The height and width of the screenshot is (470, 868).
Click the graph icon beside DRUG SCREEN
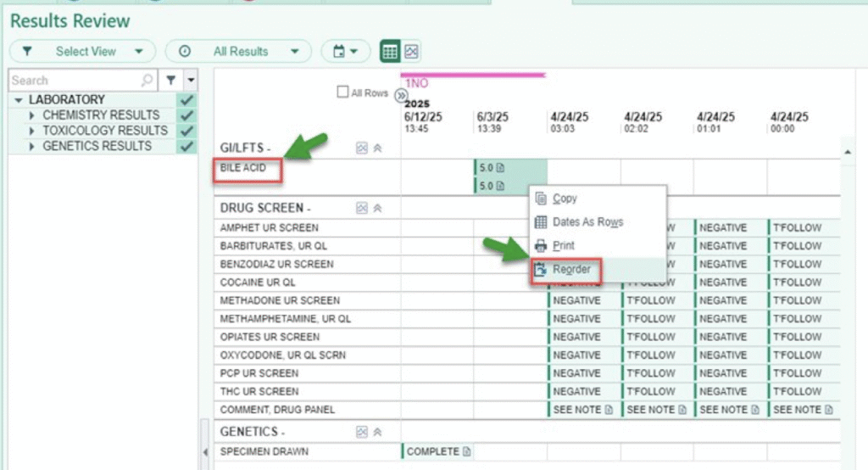pyautogui.click(x=362, y=208)
